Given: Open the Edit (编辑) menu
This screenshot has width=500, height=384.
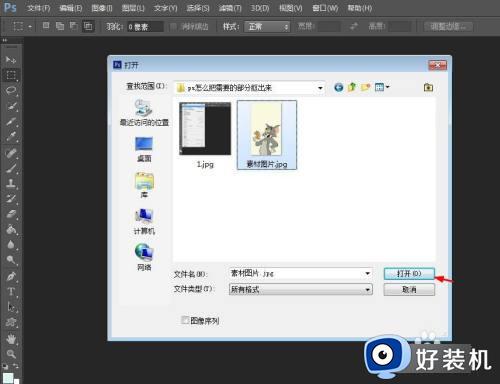Looking at the screenshot, I should click(71, 8).
